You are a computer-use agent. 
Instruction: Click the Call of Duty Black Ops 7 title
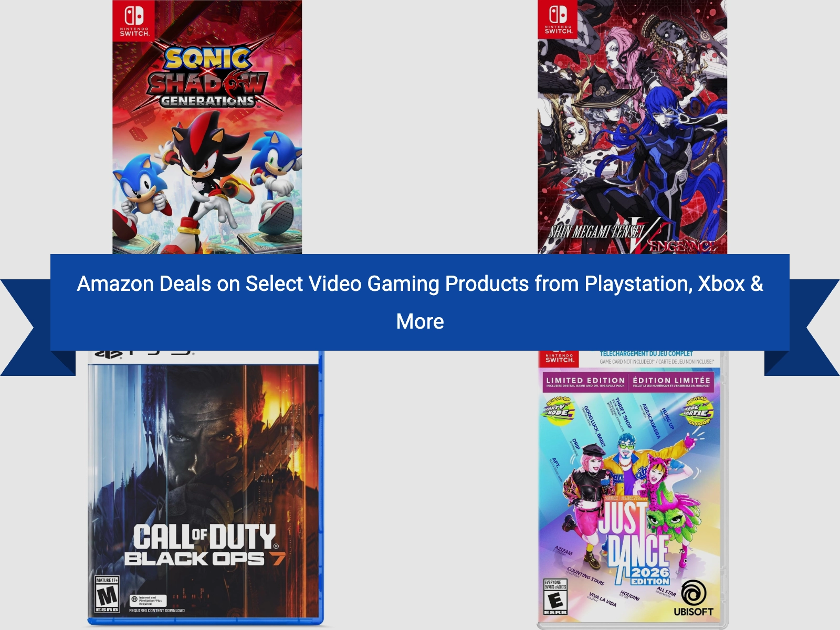coord(205,545)
